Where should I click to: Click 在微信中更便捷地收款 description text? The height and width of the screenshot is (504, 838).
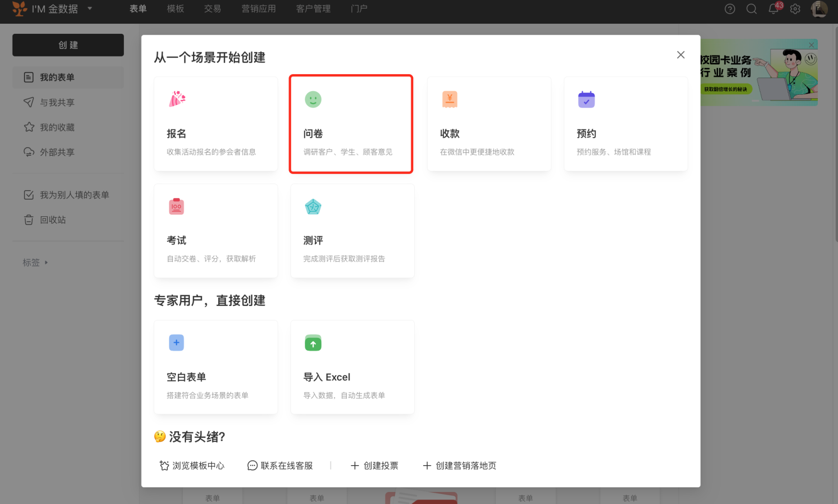477,152
